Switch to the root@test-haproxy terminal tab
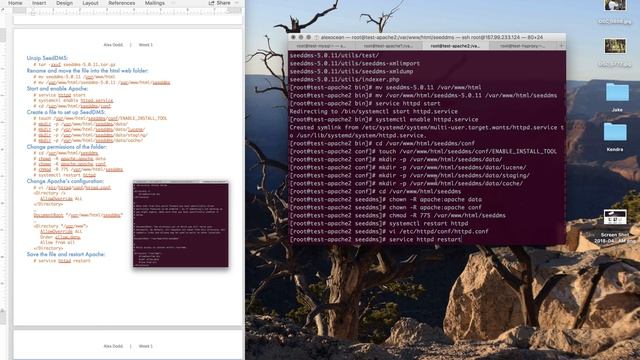This screenshot has height=360, width=640. click(522, 46)
